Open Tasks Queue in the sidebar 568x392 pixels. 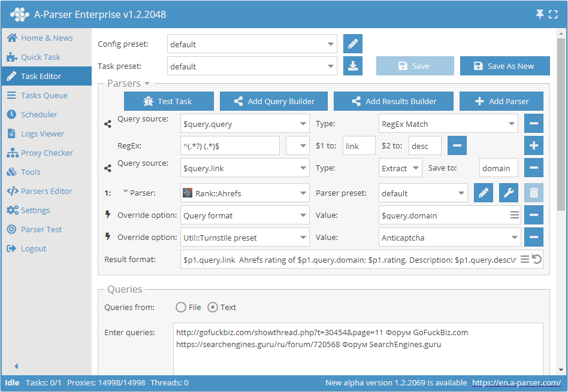tap(44, 95)
